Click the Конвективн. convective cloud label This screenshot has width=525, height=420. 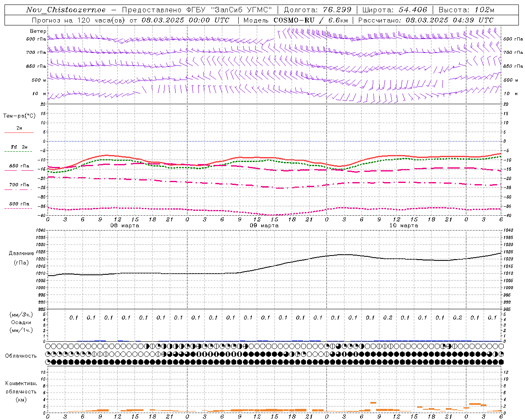(21, 383)
